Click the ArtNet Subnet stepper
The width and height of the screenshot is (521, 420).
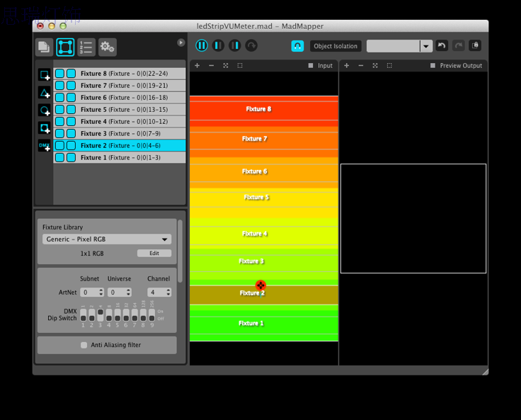pyautogui.click(x=101, y=293)
